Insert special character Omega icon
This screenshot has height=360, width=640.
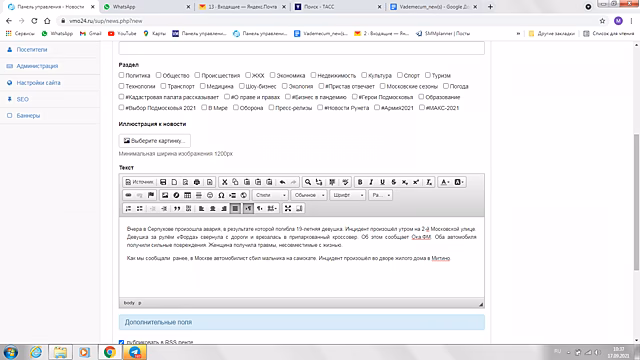click(x=221, y=195)
